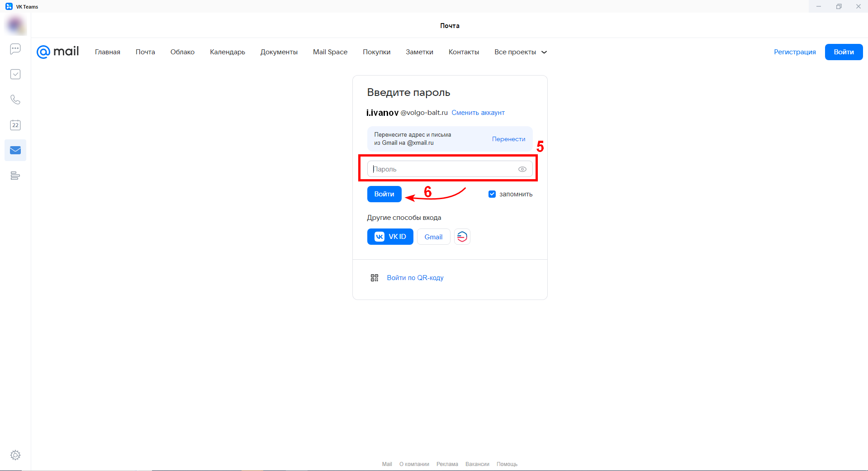Viewport: 868px width, 471px height.
Task: Click into the 'Пароль' input field
Action: click(x=443, y=169)
